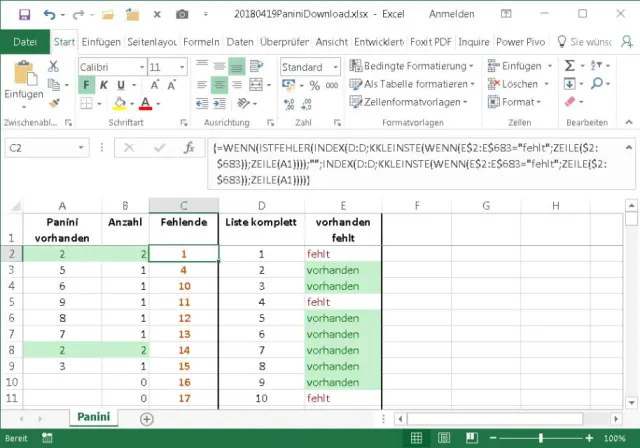640x448 pixels.
Task: Click the Insert Function fx icon
Action: point(188,147)
